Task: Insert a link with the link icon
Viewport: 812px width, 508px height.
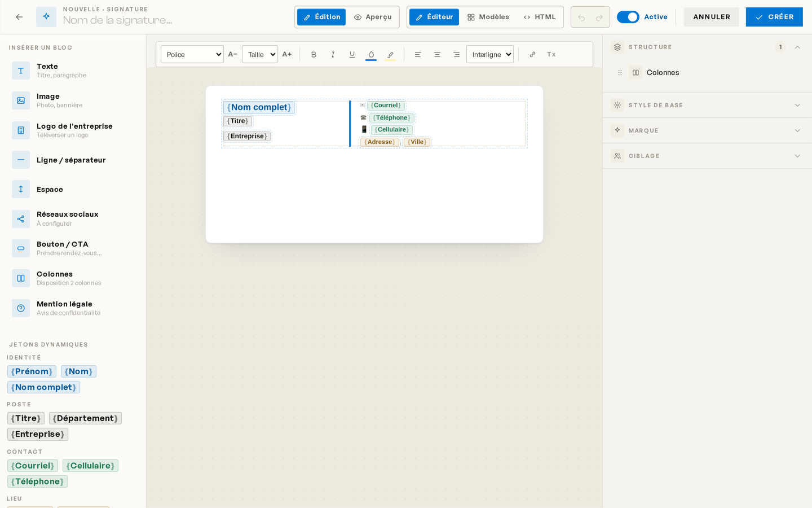Action: point(532,54)
